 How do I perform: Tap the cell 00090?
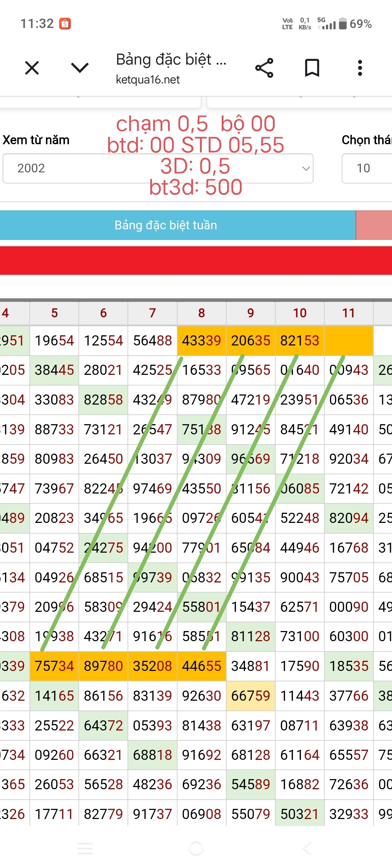(x=349, y=607)
